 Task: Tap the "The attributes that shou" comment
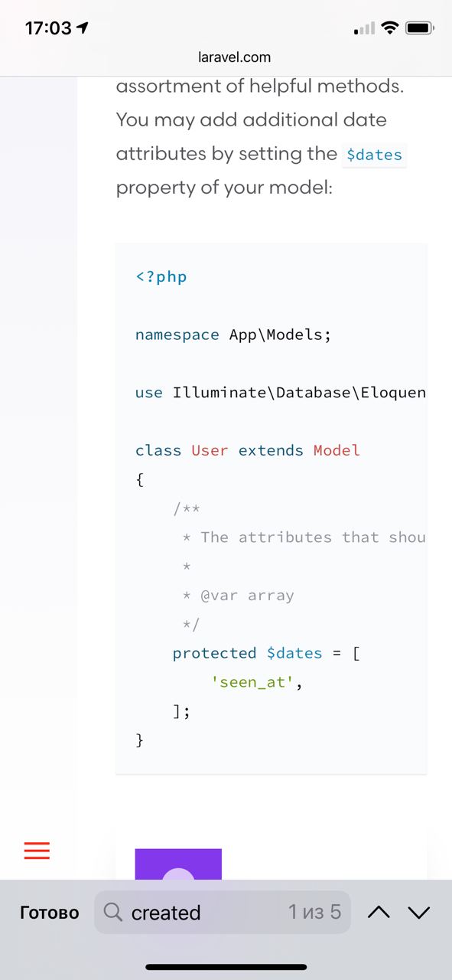(304, 537)
